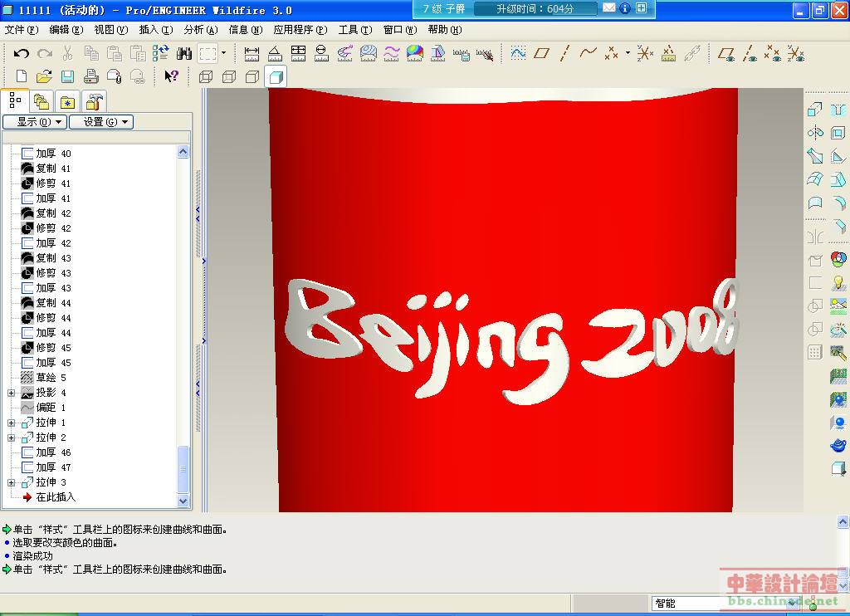Click the model tree scroll up arrow

183,153
